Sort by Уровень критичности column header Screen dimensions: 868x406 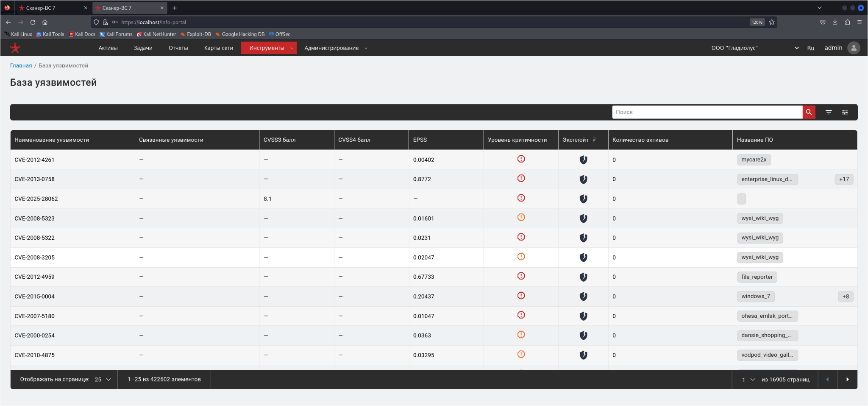click(517, 140)
